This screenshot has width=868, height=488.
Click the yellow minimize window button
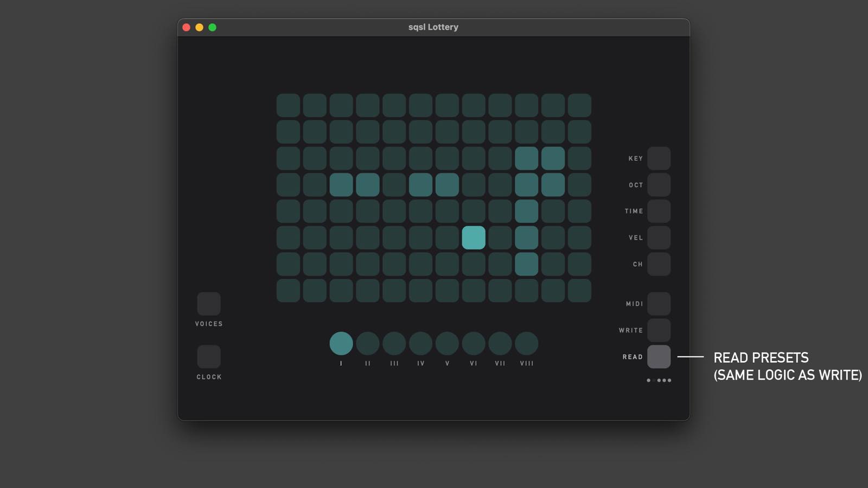199,27
